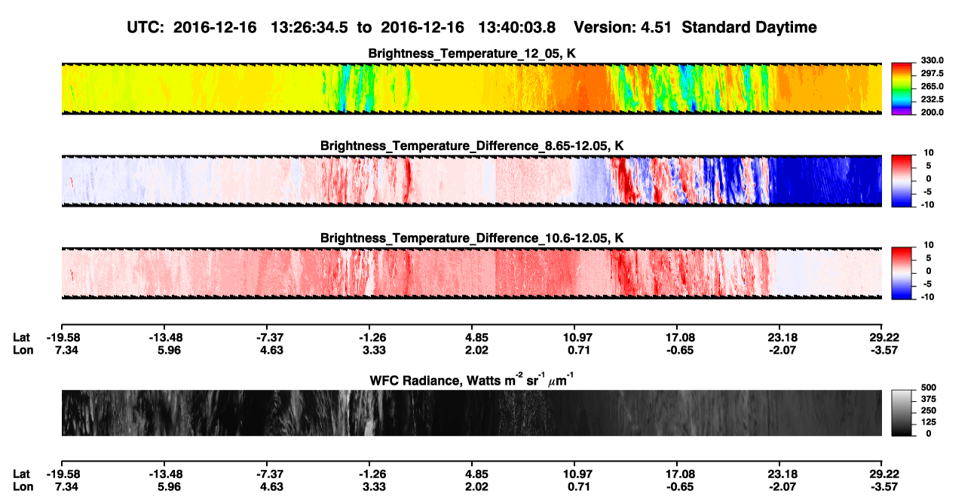Click latitude "10.97" on the upper axis
The width and height of the screenshot is (980, 503).
(574, 338)
